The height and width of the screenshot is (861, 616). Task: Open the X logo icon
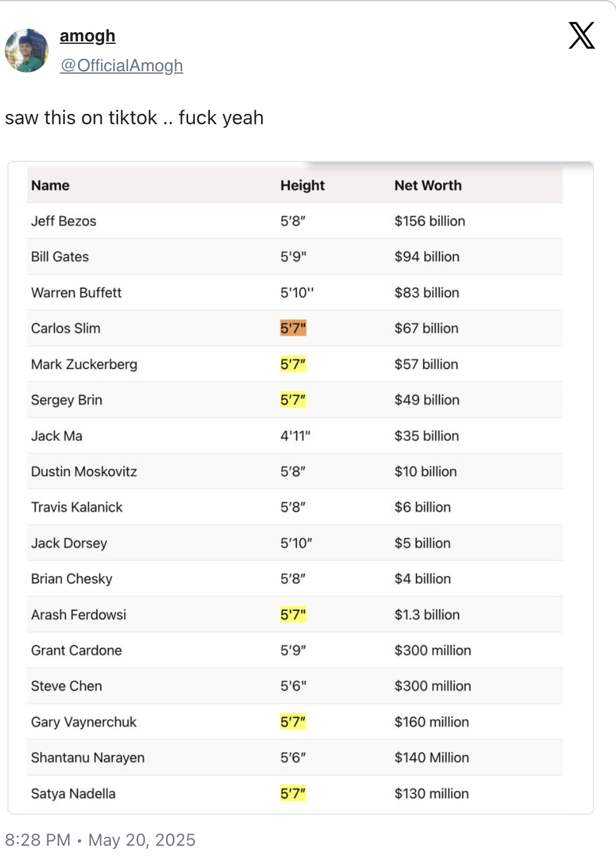[x=581, y=35]
